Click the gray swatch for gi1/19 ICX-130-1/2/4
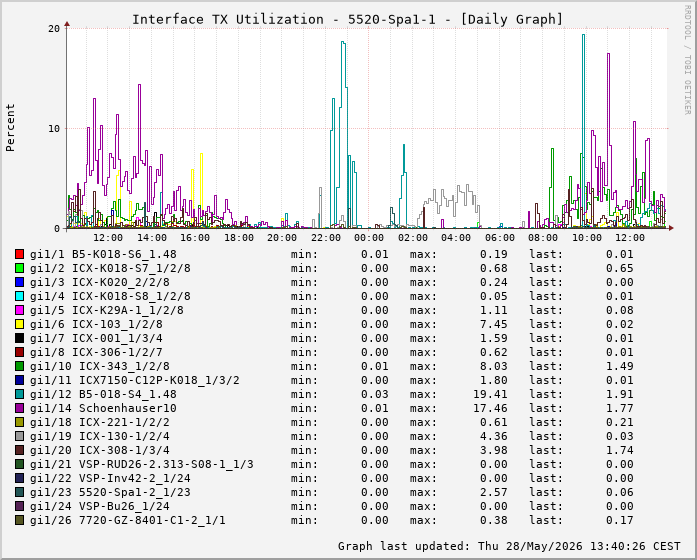This screenshot has height=560, width=697. (19, 436)
